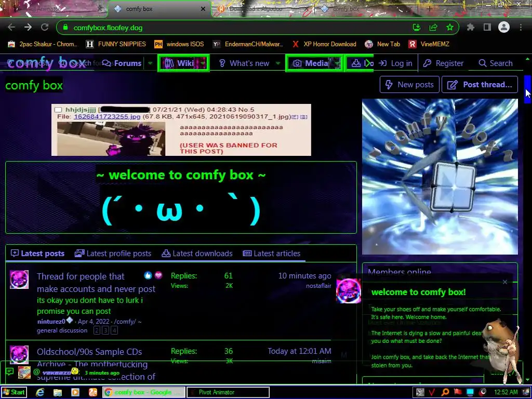Open the 'Thread for people that make accounts' thread

click(x=96, y=283)
